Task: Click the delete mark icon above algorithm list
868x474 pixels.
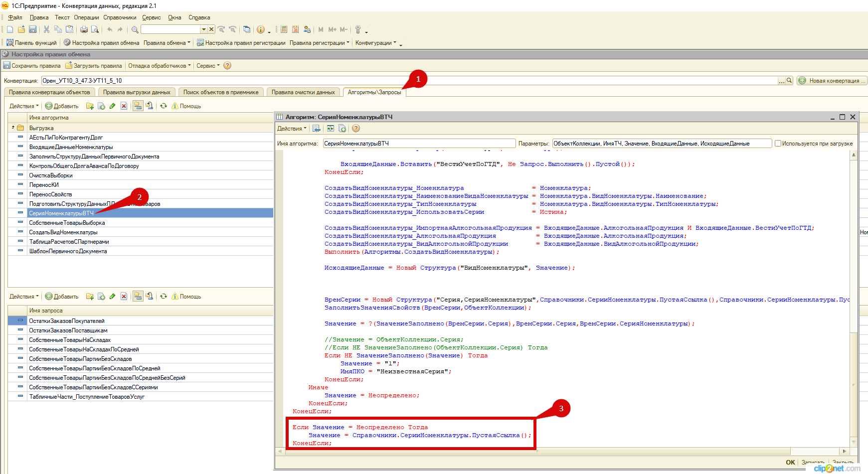Action: tap(124, 106)
